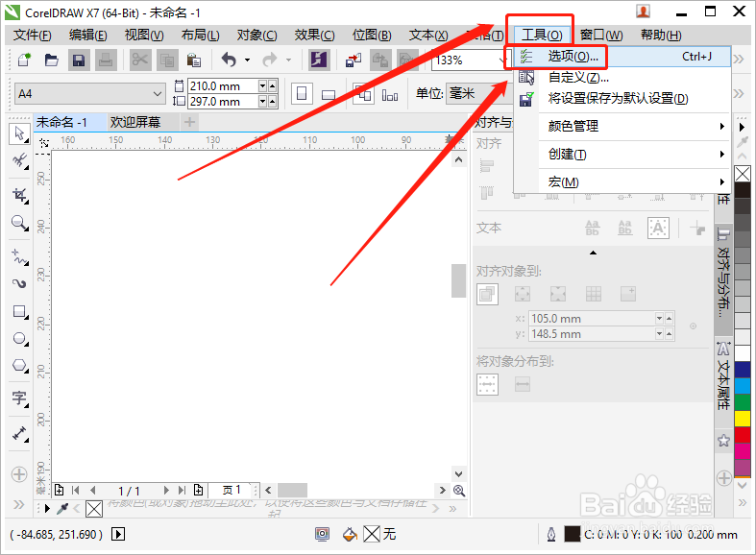The image size is (756, 555).
Task: Click the Print icon
Action: click(105, 60)
